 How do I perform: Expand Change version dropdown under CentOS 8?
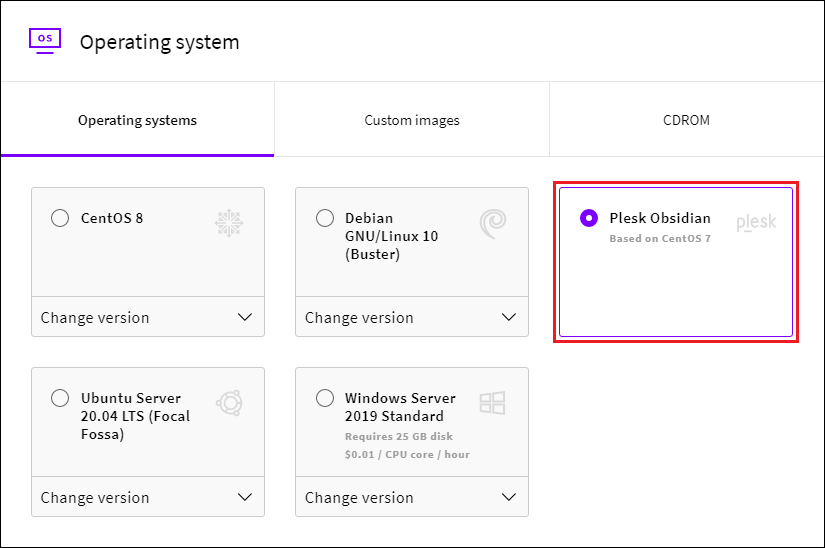pyautogui.click(x=148, y=317)
